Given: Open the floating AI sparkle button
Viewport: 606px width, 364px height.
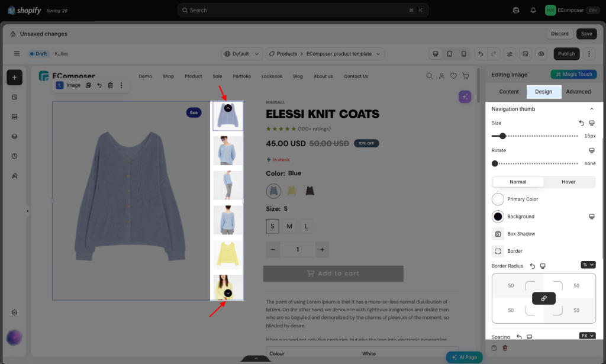Looking at the screenshot, I should click(465, 96).
